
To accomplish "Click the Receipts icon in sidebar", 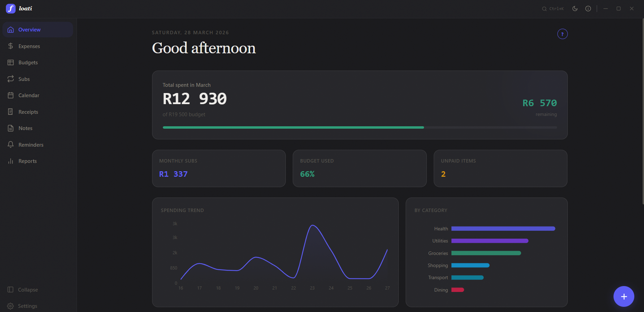I will (11, 112).
